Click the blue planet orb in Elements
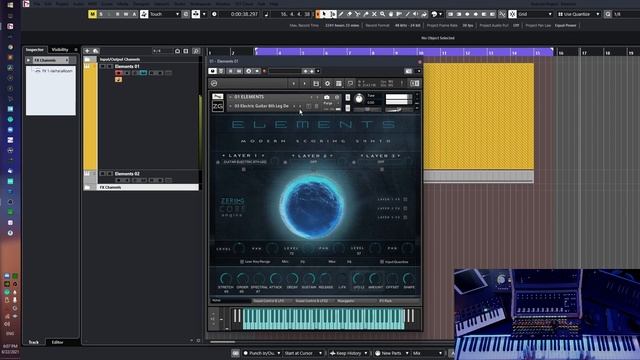The width and height of the screenshot is (640, 360). [x=312, y=207]
